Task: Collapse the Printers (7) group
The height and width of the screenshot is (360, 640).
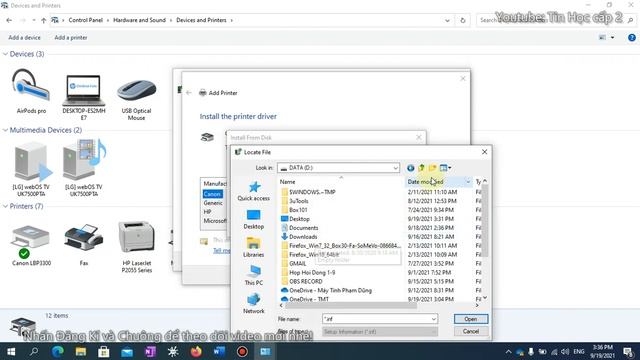Action: click(5, 206)
